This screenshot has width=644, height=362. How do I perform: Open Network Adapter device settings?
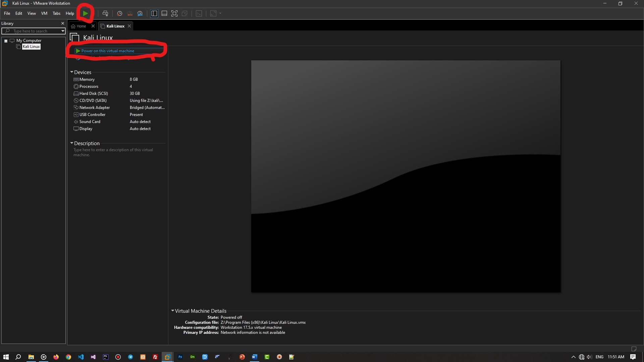(x=94, y=108)
